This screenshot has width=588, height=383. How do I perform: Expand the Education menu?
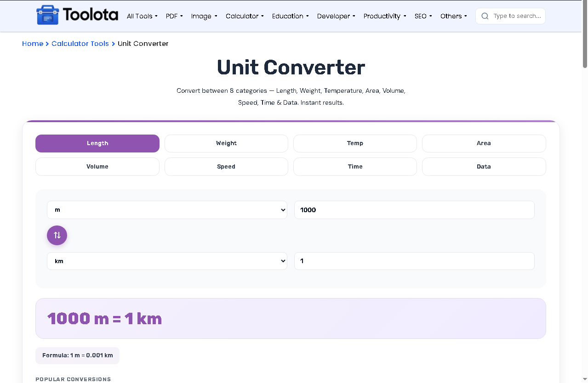(x=290, y=16)
